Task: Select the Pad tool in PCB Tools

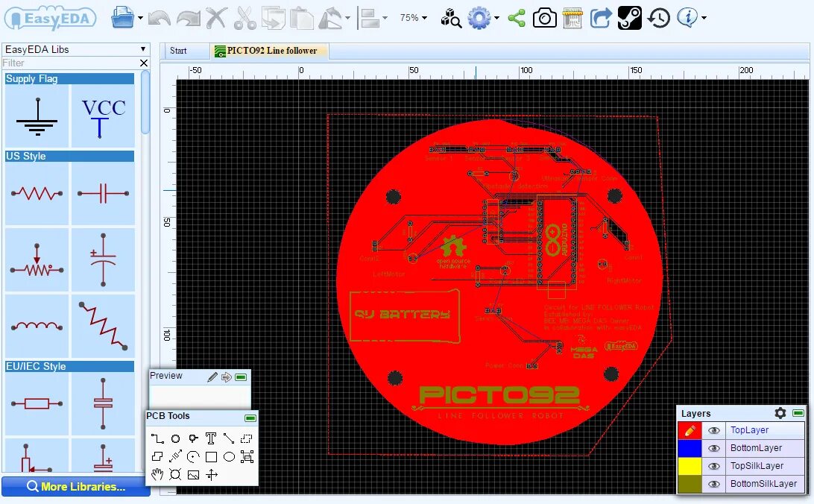Action: 175,438
